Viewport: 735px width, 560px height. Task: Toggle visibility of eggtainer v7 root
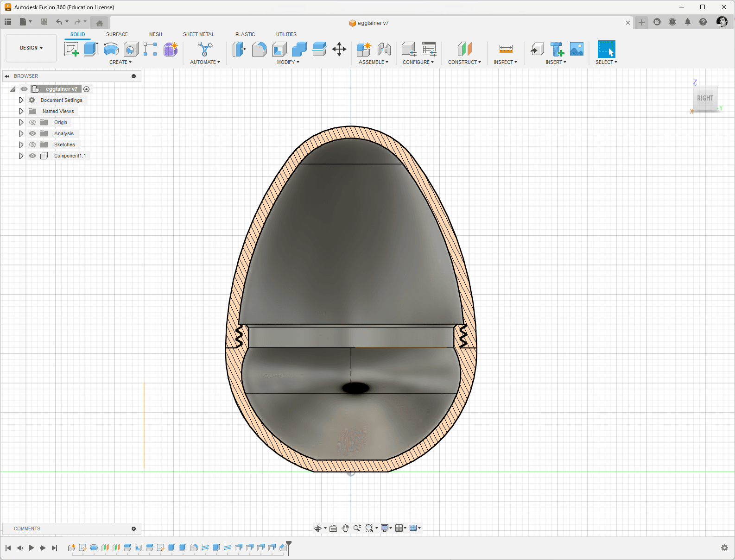(24, 89)
